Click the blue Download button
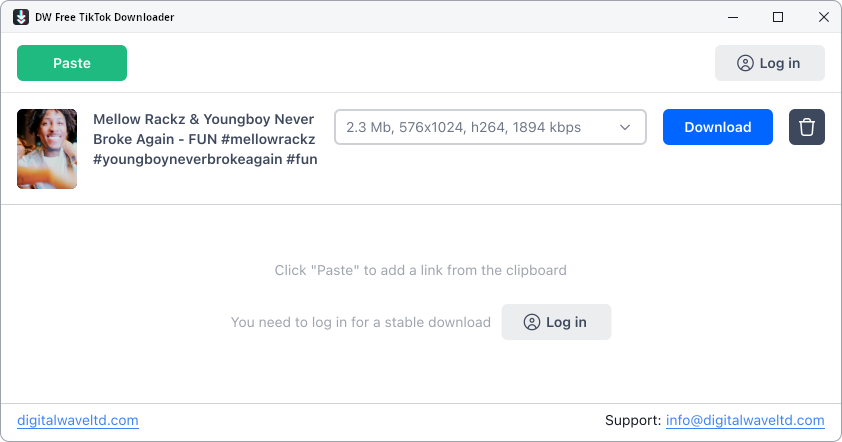842x442 pixels. point(717,127)
